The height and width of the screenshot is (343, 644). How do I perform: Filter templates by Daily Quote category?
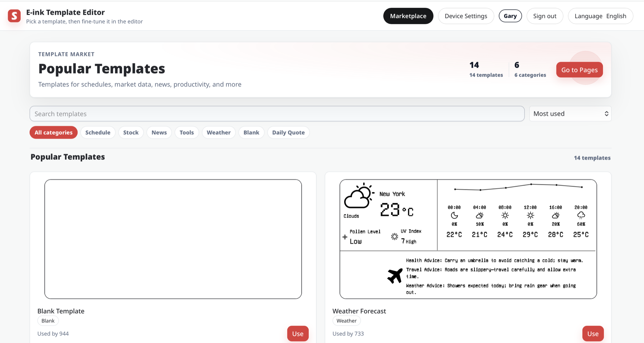tap(288, 132)
